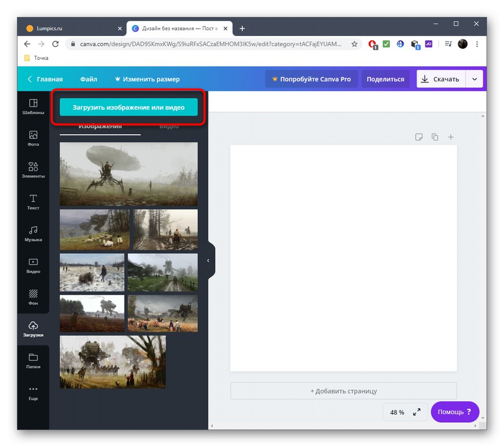Open the Текст sidebar panel

pyautogui.click(x=33, y=202)
